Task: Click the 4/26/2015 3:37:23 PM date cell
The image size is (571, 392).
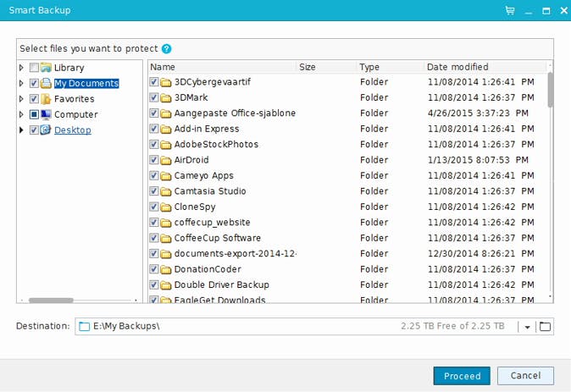Action: point(478,113)
